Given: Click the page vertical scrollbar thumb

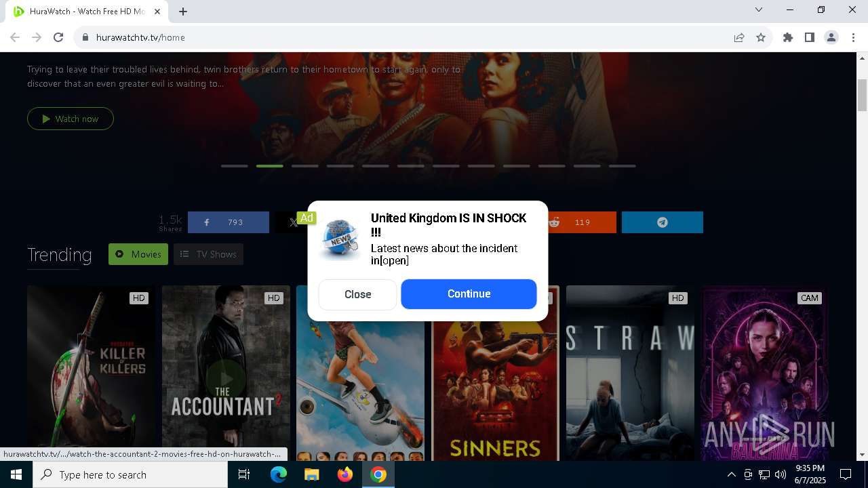Looking at the screenshot, I should coord(863,95).
